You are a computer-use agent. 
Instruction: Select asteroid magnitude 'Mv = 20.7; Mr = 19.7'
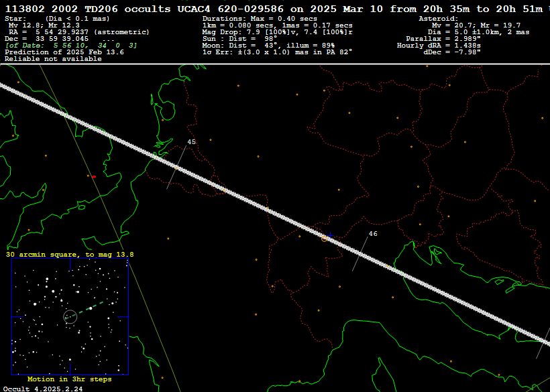click(476, 25)
